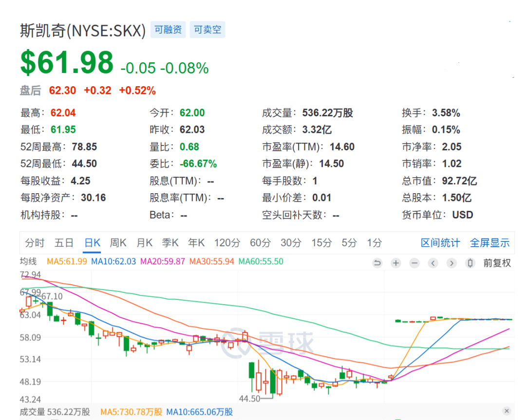The height and width of the screenshot is (420, 526).
Task: Click the 均线 indicator label
Action: (28, 261)
